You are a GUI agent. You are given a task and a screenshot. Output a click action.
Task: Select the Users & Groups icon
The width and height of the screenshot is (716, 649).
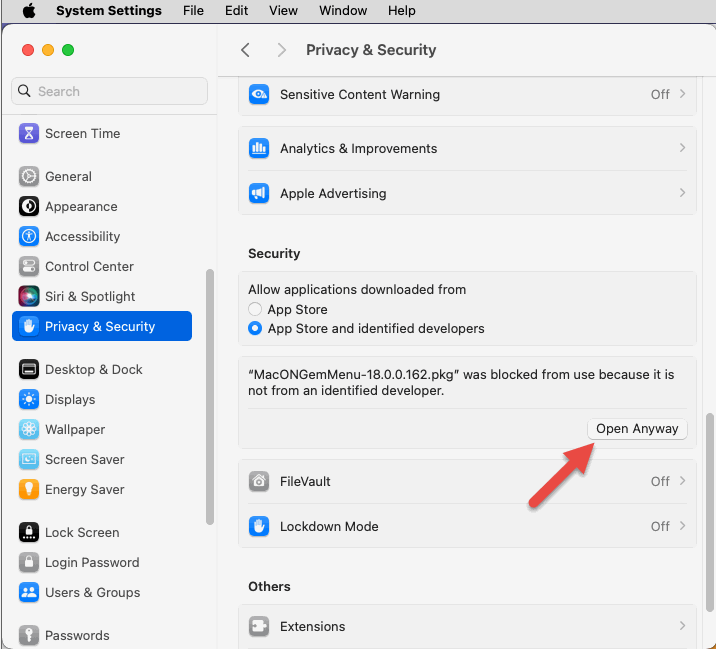coord(29,592)
